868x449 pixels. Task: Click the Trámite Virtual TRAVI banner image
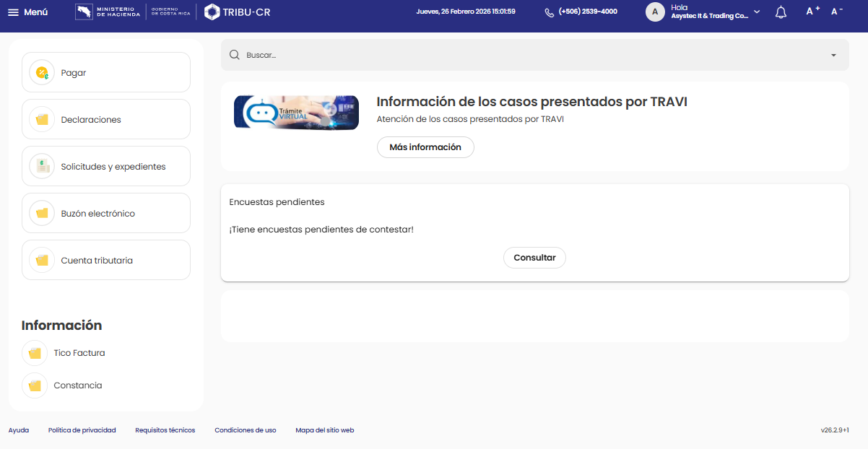pyautogui.click(x=296, y=113)
